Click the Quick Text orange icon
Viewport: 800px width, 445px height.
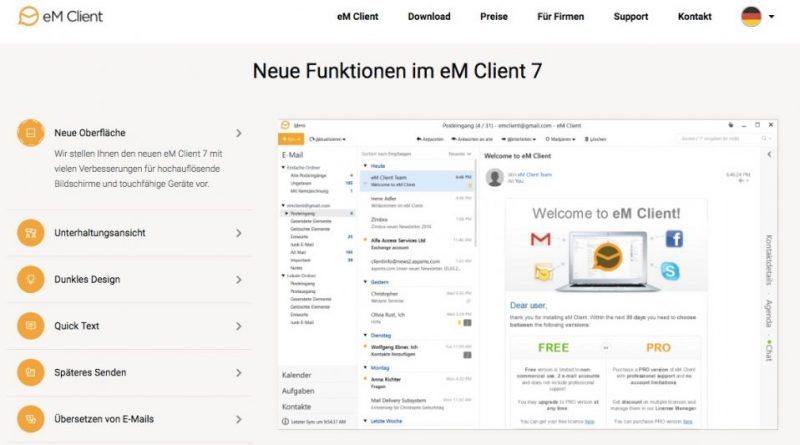pyautogui.click(x=31, y=326)
